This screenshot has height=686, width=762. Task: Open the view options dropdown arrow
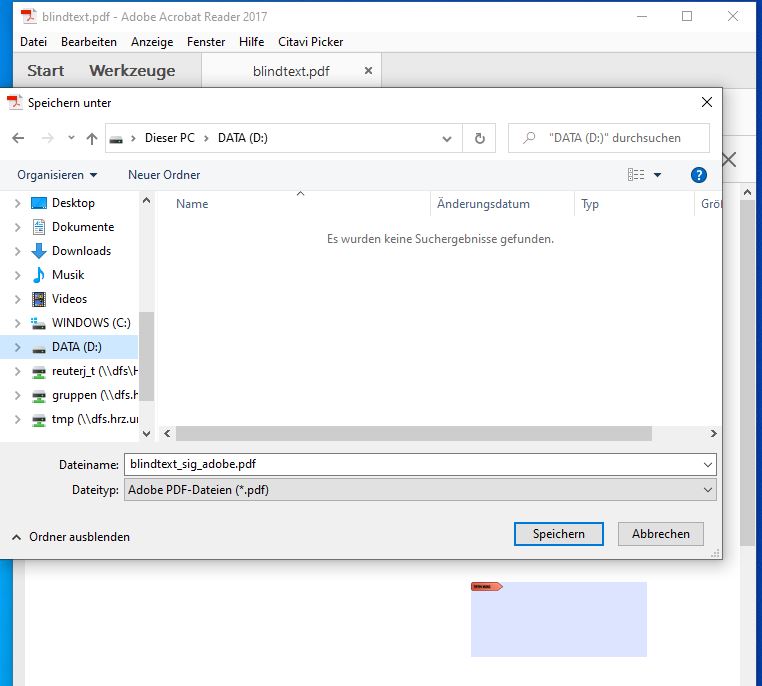[657, 175]
